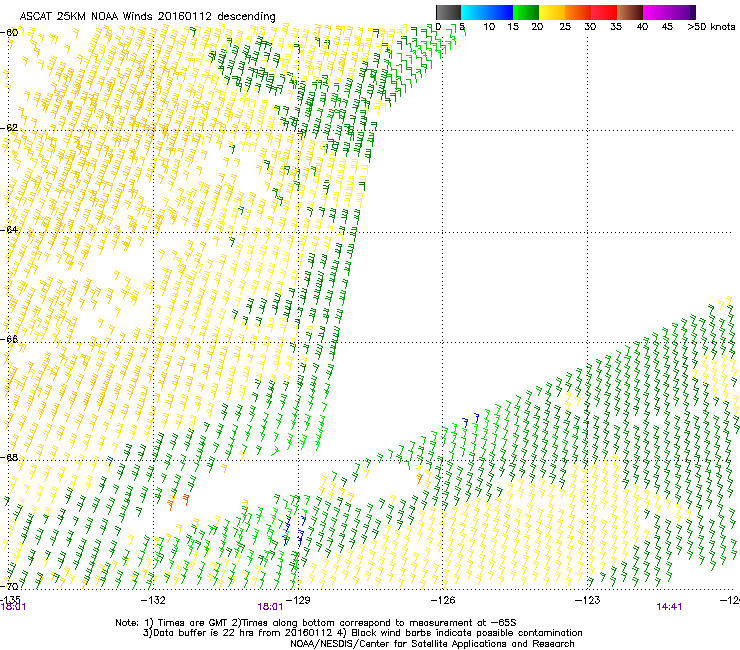The height and width of the screenshot is (650, 740).
Task: Select the yellow 20-25 knots legend segment
Action: point(552,12)
